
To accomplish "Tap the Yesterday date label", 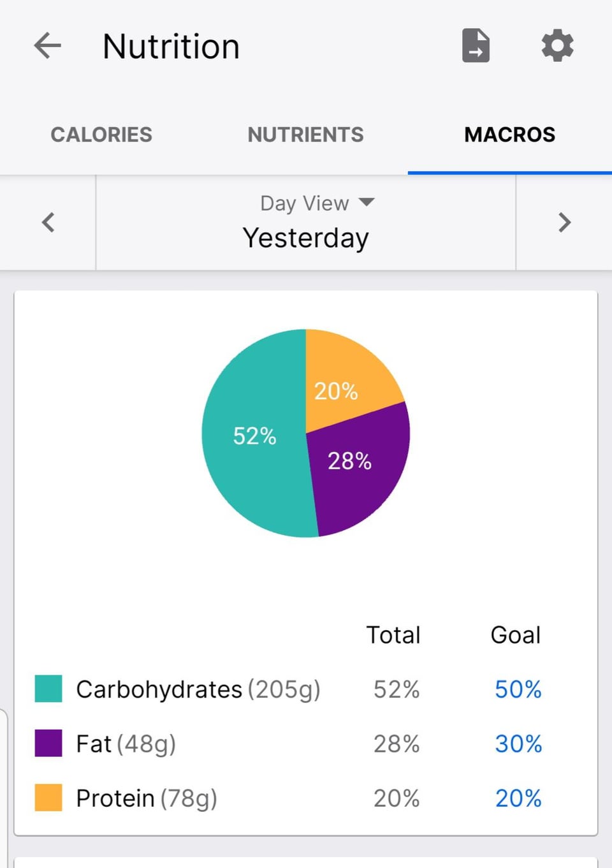I will pyautogui.click(x=306, y=238).
